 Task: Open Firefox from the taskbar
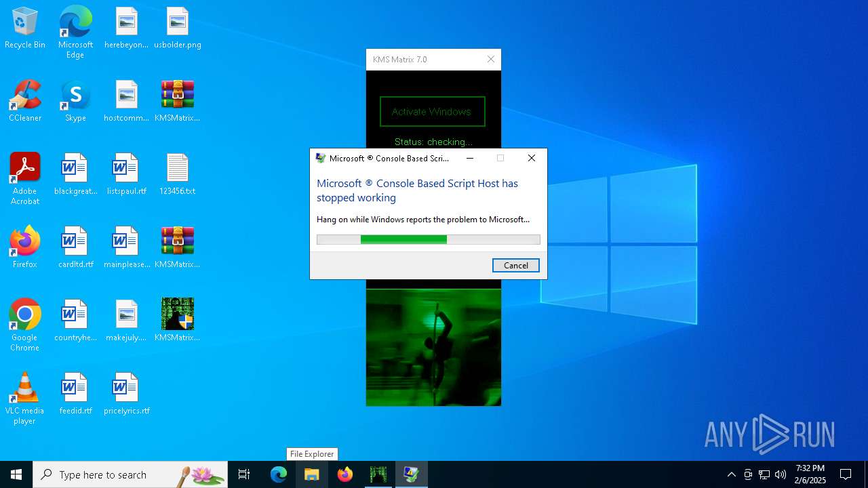(345, 474)
